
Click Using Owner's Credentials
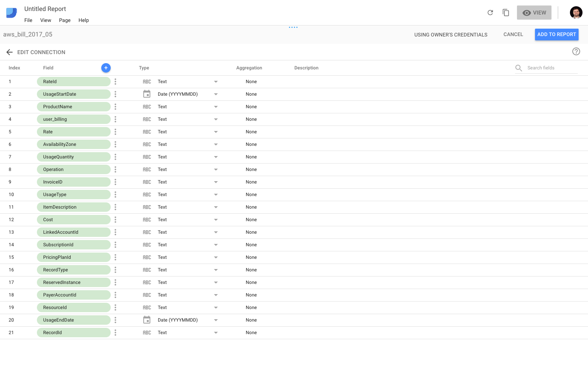451,35
